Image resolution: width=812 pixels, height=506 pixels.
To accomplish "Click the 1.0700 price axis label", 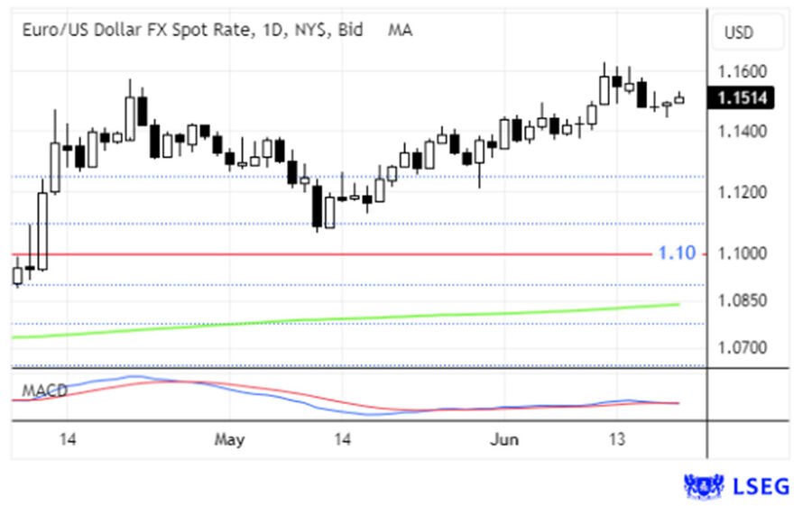I will [742, 346].
